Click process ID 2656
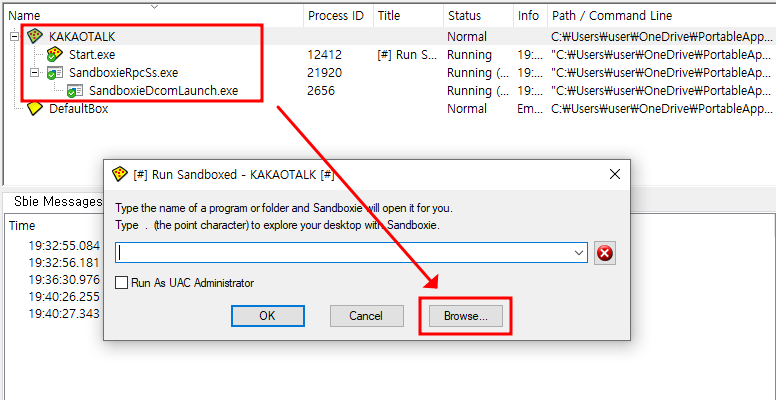Viewport: 776px width, 400px height. point(321,91)
